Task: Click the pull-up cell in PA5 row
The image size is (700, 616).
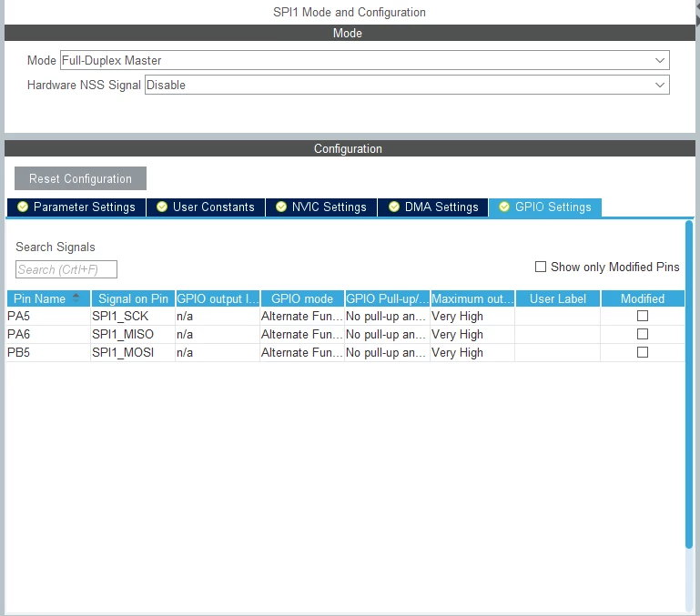Action: (387, 316)
